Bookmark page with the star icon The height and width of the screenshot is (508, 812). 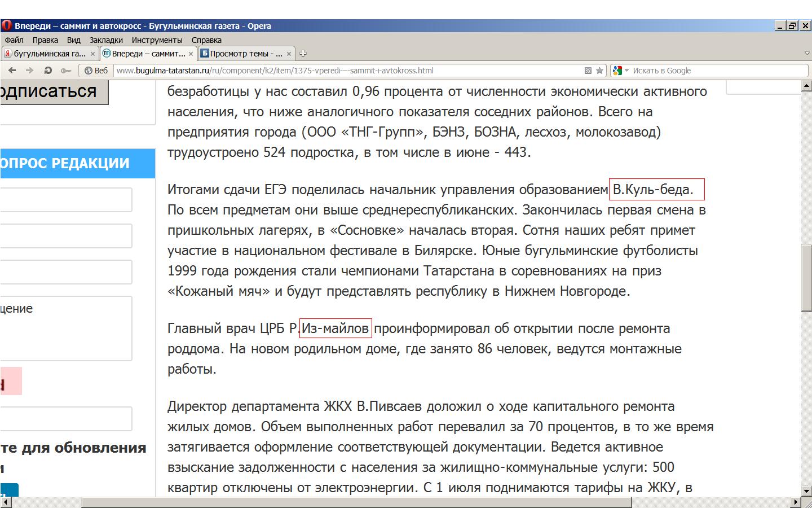click(599, 71)
